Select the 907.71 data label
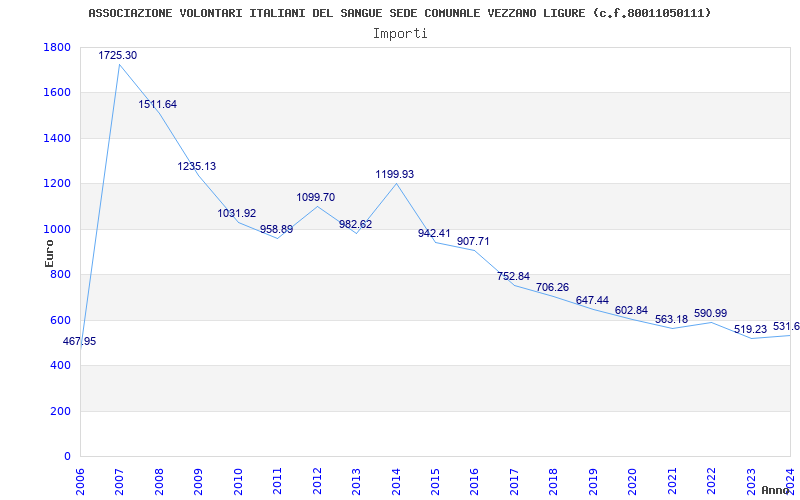The width and height of the screenshot is (800, 500). pyautogui.click(x=473, y=241)
